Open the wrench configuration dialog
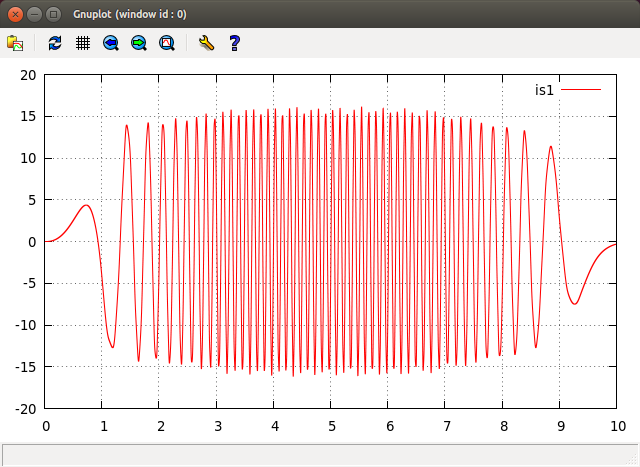Viewport: 640px width, 467px height. click(207, 43)
